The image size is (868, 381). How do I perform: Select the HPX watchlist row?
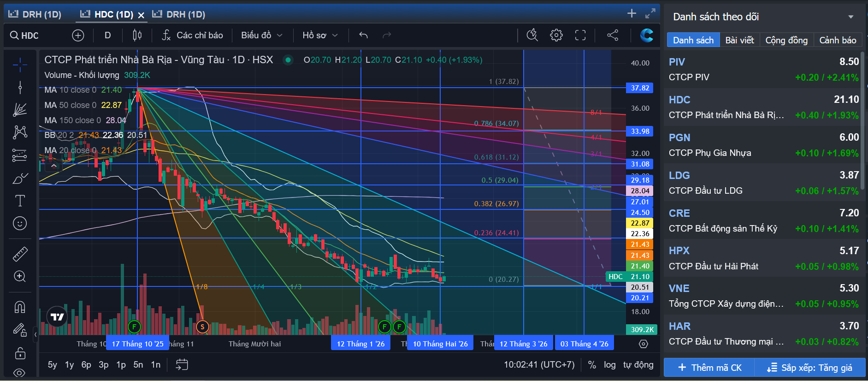tap(764, 258)
